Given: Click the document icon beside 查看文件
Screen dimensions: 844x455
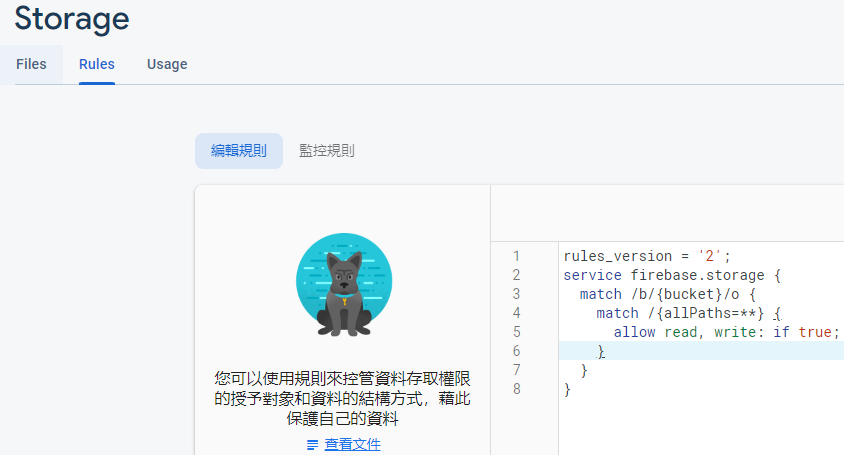Looking at the screenshot, I should (x=312, y=445).
